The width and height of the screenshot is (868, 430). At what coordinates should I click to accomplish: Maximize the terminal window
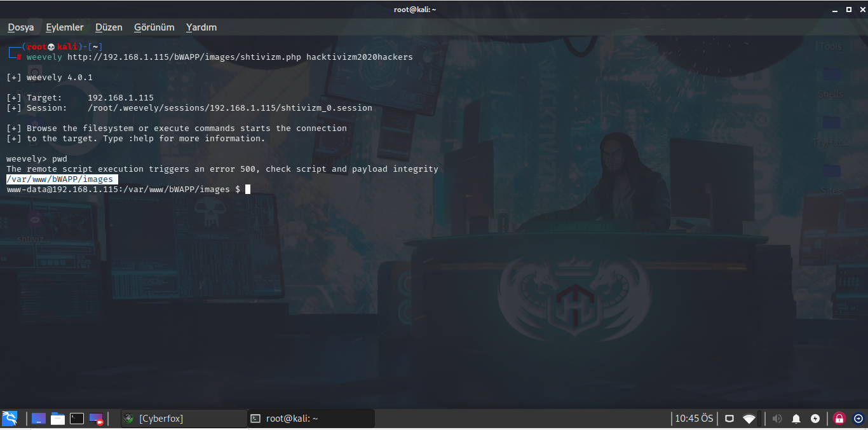coord(848,9)
